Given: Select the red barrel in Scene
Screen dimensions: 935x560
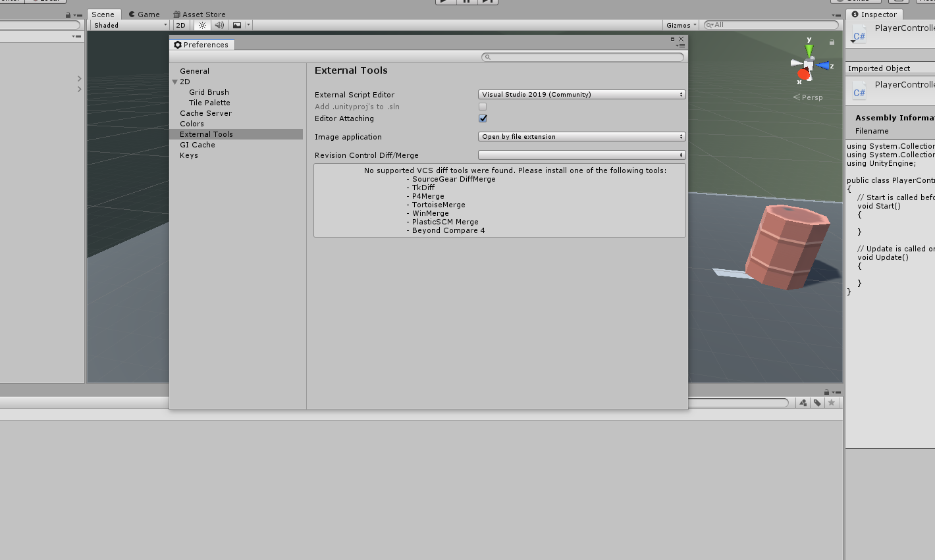Looking at the screenshot, I should (x=787, y=247).
